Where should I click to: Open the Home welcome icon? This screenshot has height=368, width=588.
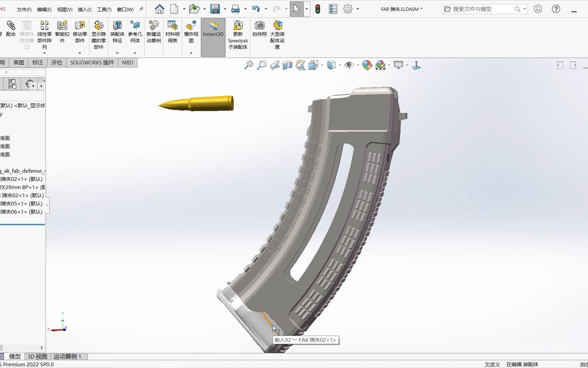[x=159, y=9]
